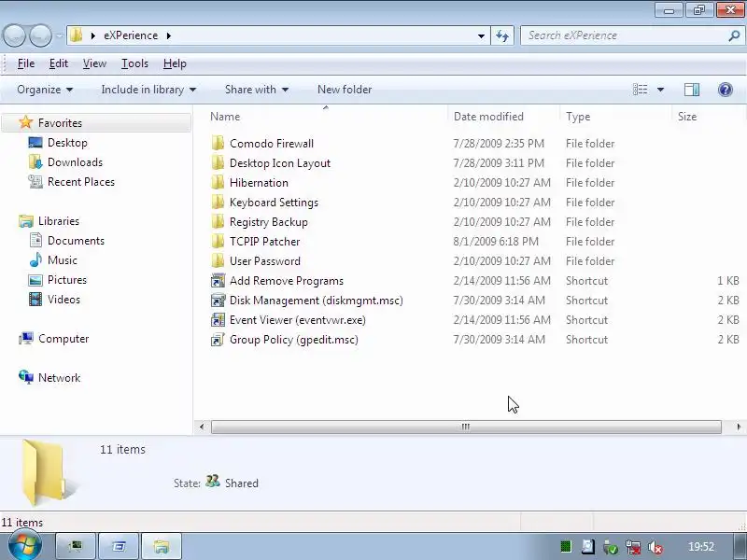The width and height of the screenshot is (747, 560).
Task: Open the view options dropdown arrow
Action: point(660,90)
